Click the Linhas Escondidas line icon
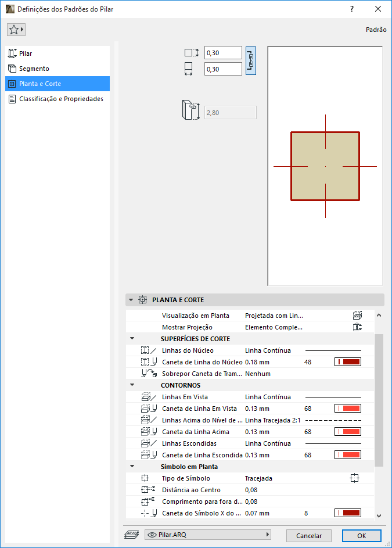This screenshot has width=392, height=548. (x=149, y=443)
